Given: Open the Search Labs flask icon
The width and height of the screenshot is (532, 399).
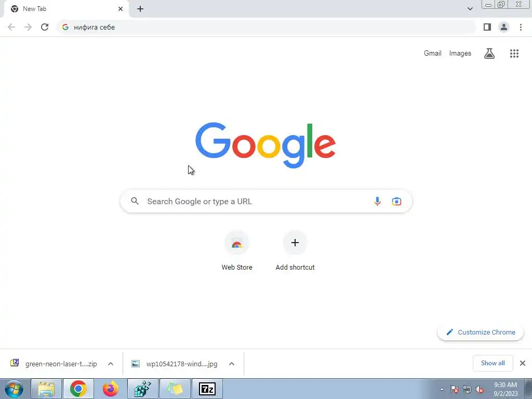Looking at the screenshot, I should coord(489,54).
